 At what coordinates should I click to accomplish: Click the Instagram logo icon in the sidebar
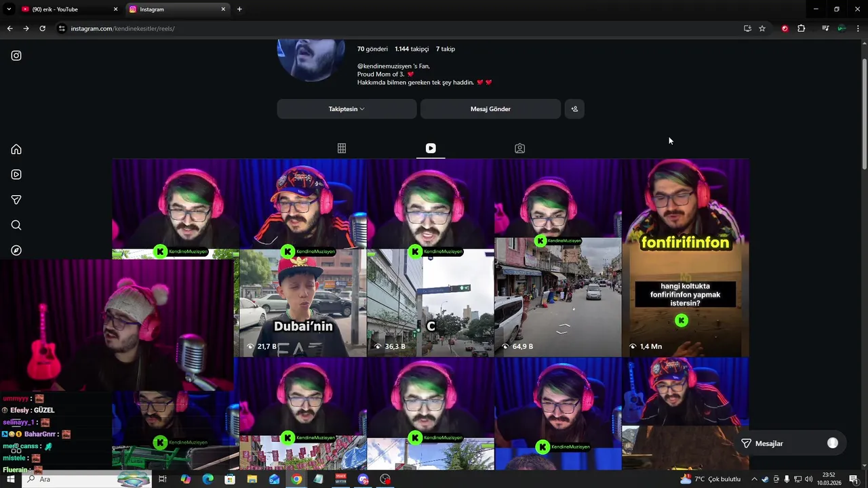point(16,56)
